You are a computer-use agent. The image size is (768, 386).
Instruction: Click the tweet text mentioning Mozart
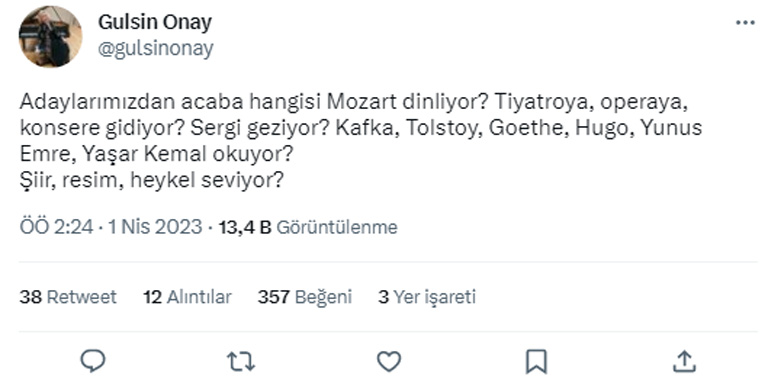(361, 141)
